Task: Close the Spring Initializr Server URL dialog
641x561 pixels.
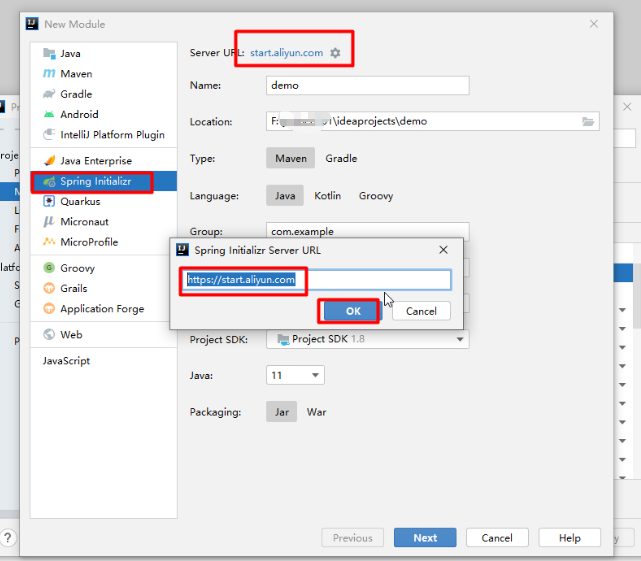Action: click(443, 250)
